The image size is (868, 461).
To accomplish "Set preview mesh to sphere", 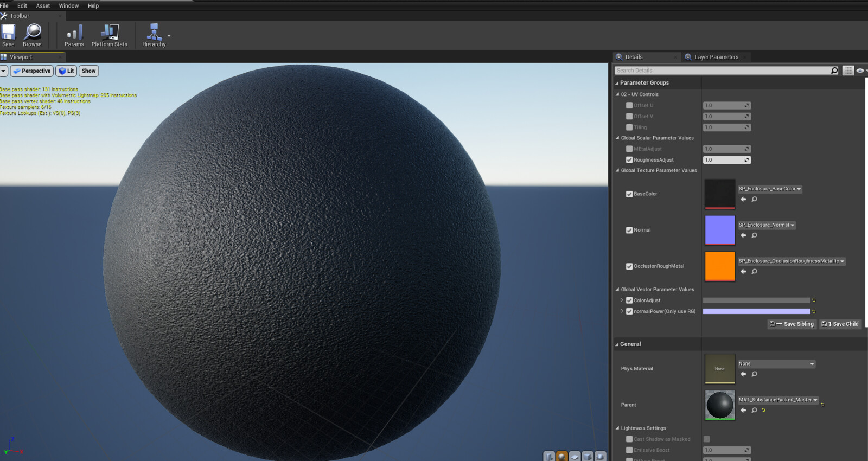I will pos(562,456).
